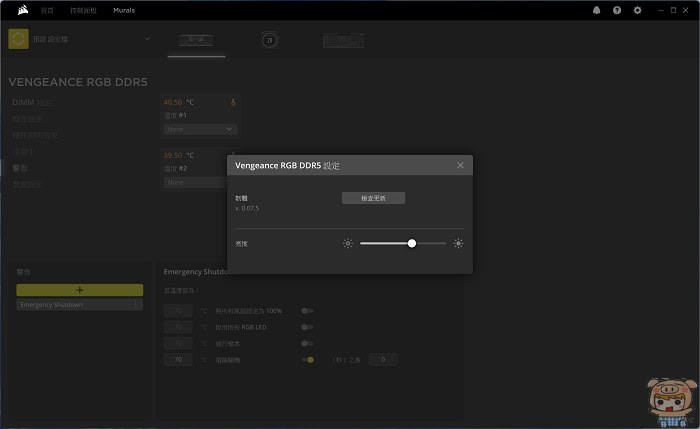
Task: Toggle the fans-to-100% switch
Action: 307,311
